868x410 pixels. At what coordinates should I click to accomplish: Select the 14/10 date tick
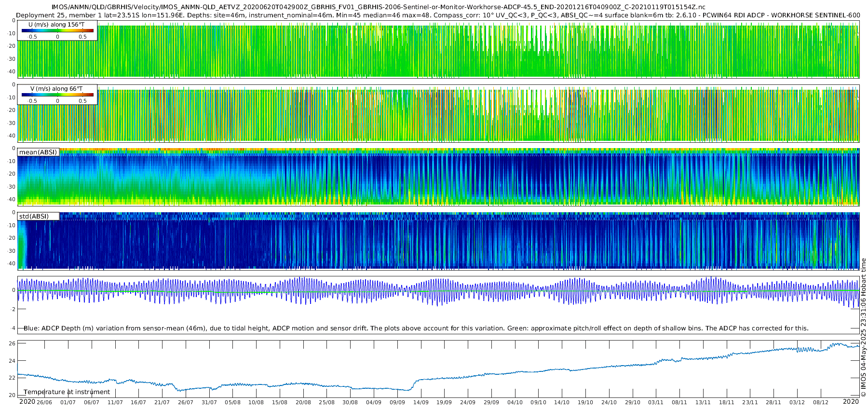point(562,402)
